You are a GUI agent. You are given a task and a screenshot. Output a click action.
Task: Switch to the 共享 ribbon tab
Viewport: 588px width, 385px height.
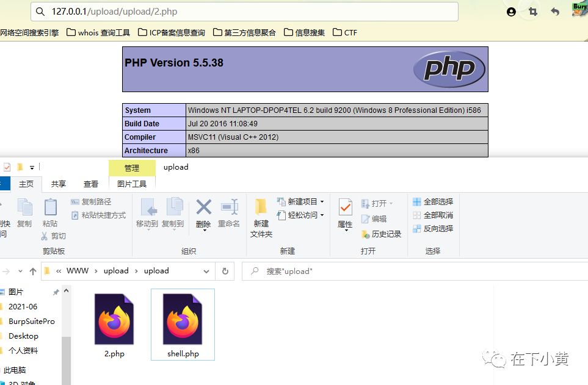59,184
